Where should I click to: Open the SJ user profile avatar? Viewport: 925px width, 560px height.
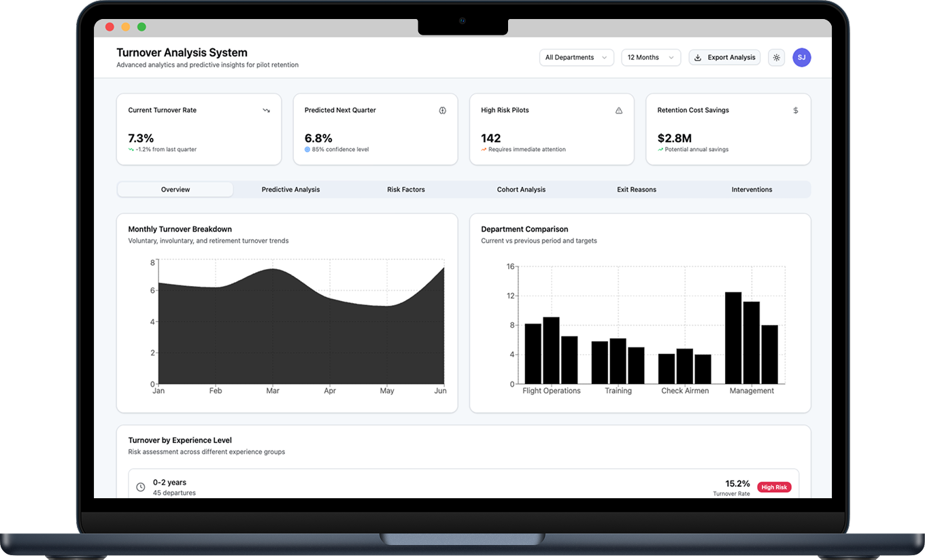(x=802, y=57)
